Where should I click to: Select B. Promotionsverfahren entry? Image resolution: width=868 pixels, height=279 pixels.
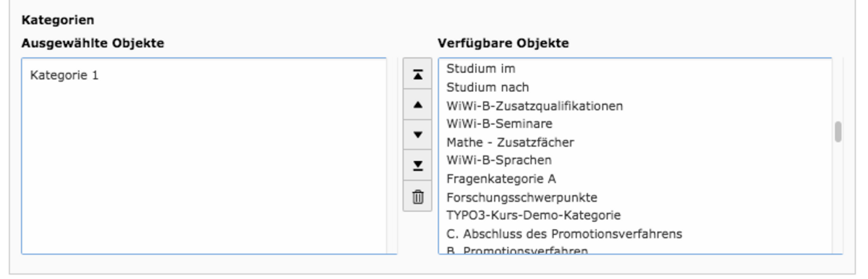[634, 249]
